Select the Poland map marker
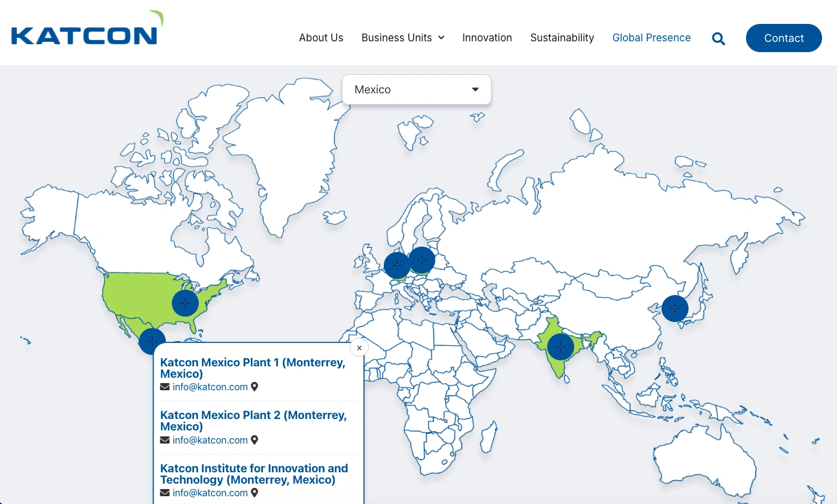The width and height of the screenshot is (837, 504). point(422,260)
